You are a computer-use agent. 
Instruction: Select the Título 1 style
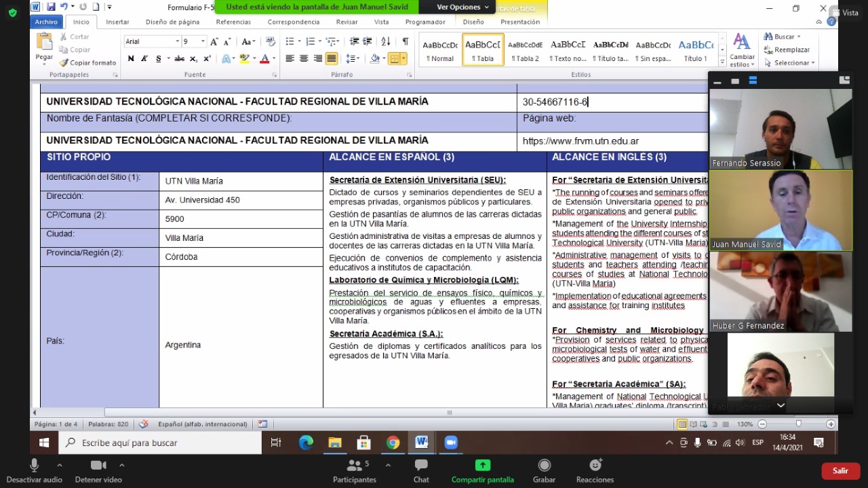pyautogui.click(x=696, y=50)
